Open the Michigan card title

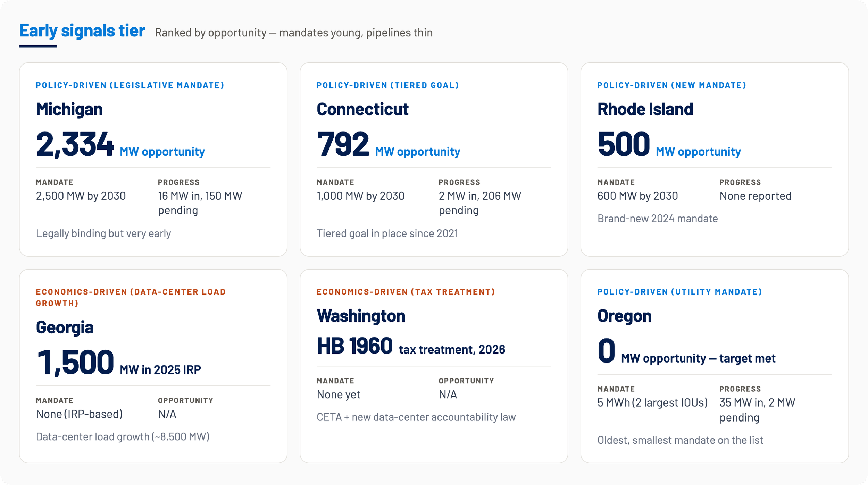coord(69,109)
